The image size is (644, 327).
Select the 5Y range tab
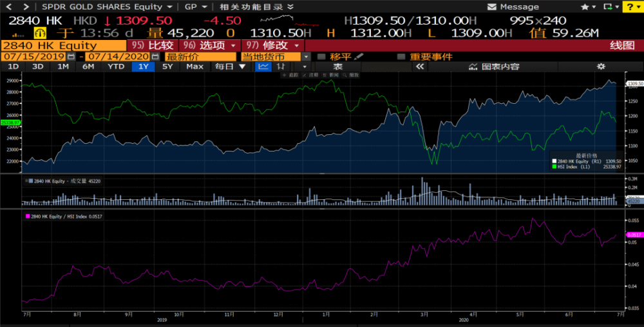click(167, 66)
